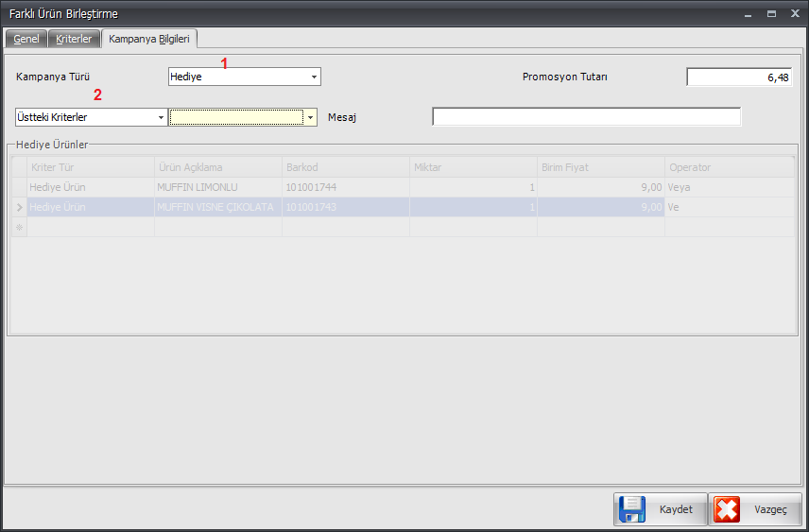The image size is (809, 532).
Task: Minimize the Farklı Ürün Birleştirme window
Action: tap(748, 14)
